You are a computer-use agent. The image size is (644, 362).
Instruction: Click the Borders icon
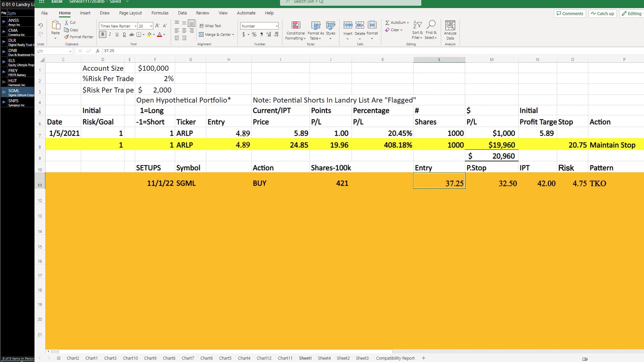point(139,35)
